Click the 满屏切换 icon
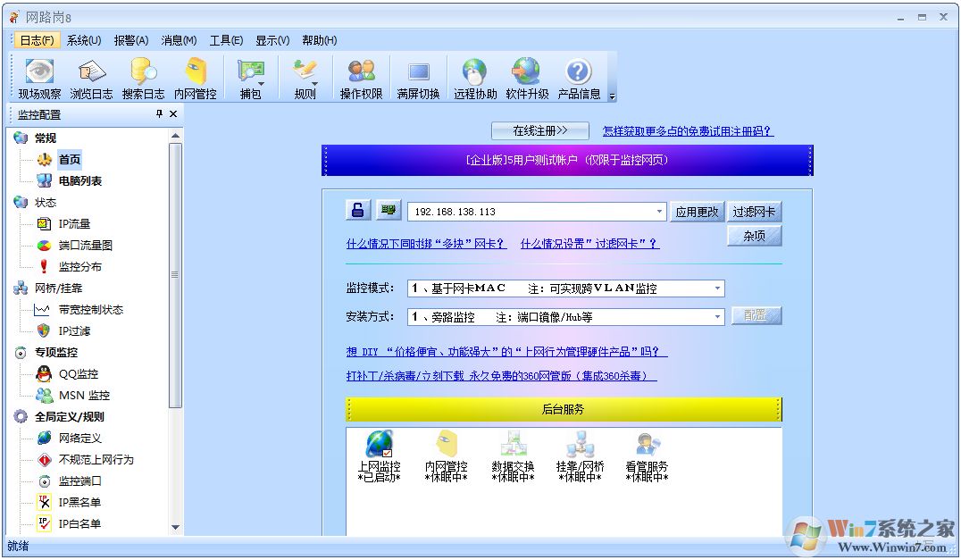Viewport: 961px width, 560px height. pos(416,76)
